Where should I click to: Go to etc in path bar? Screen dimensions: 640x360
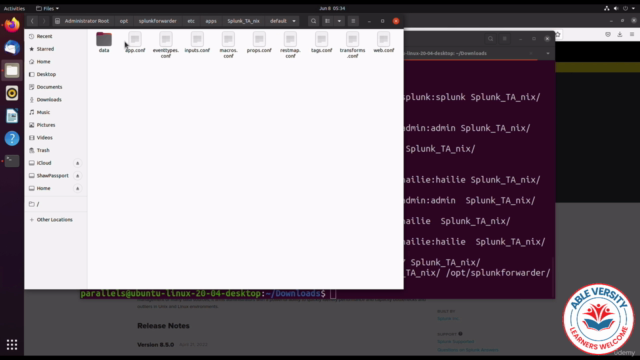(191, 21)
